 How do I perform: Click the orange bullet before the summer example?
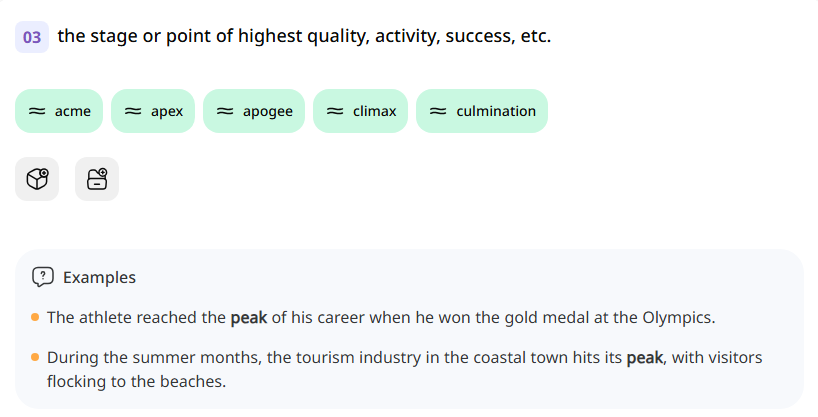click(x=35, y=357)
